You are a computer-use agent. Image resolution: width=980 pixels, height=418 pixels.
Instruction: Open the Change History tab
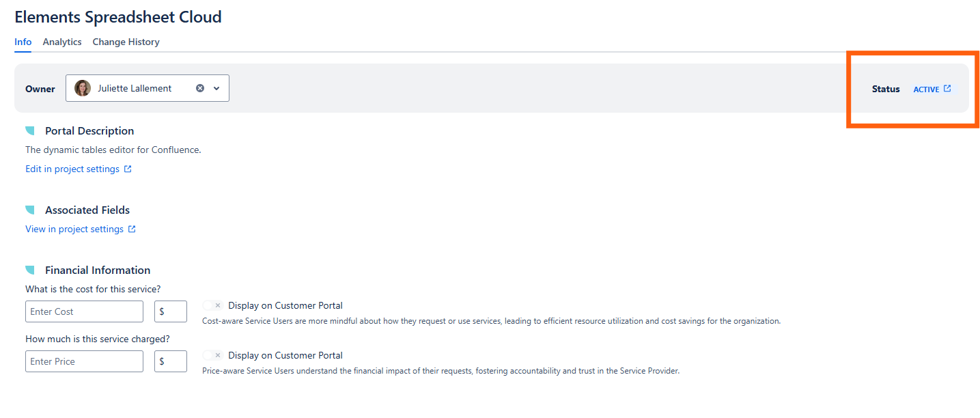(126, 42)
